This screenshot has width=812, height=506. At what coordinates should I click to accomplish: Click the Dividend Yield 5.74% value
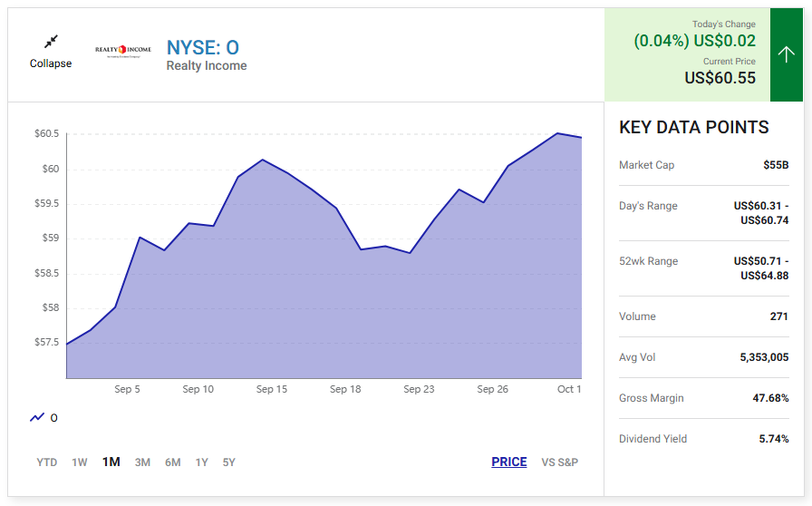(774, 439)
